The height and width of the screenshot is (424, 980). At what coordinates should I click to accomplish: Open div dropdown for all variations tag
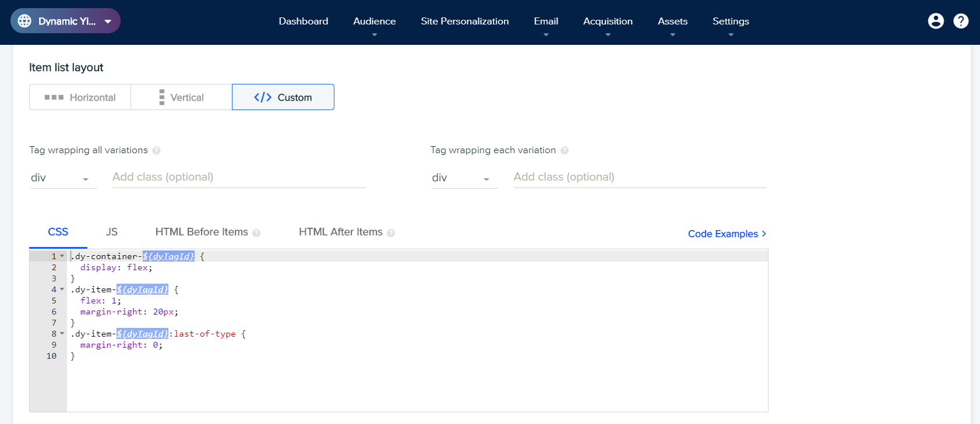click(x=63, y=178)
